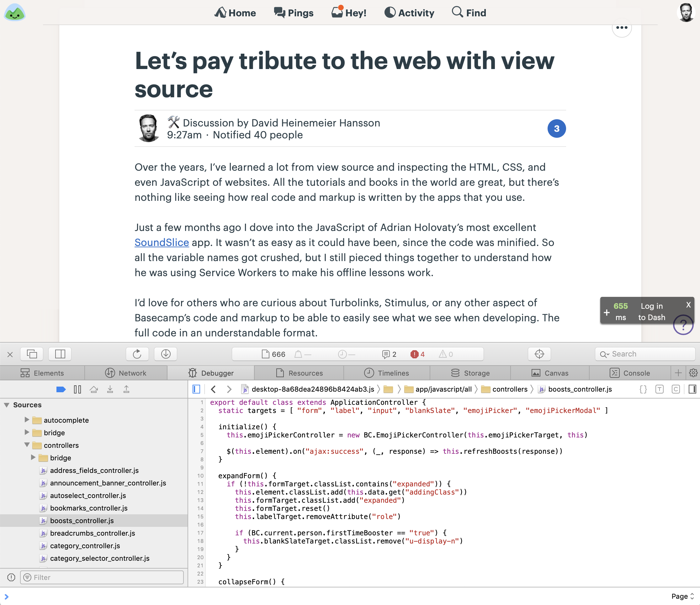Open inspector settings gear icon
The width and height of the screenshot is (700, 605).
point(693,373)
